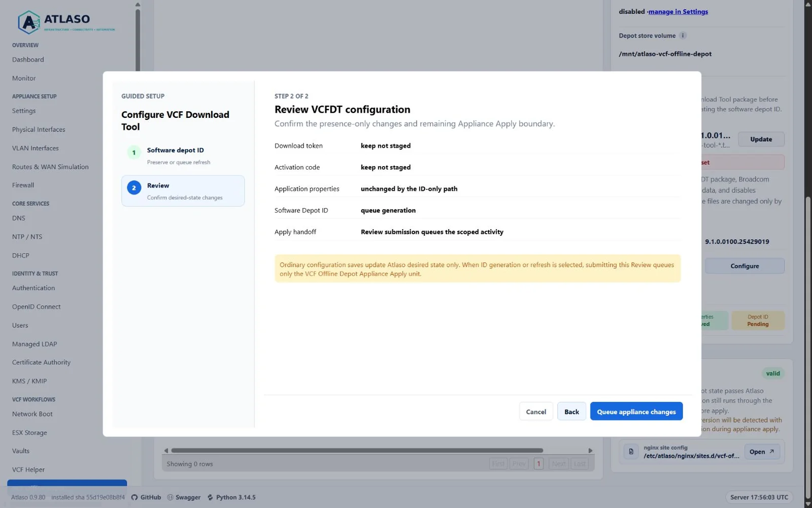Image resolution: width=812 pixels, height=508 pixels.
Task: Select the Software depot ID step
Action: pos(183,155)
